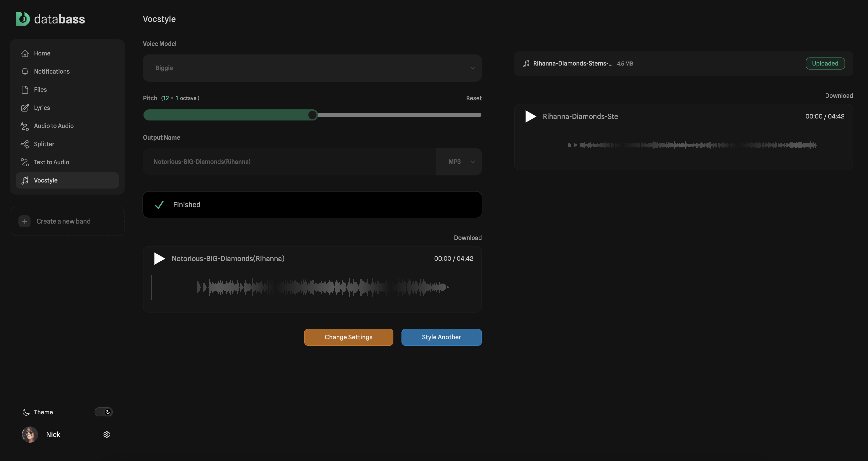868x461 pixels.
Task: Reset the pitch value
Action: (474, 98)
